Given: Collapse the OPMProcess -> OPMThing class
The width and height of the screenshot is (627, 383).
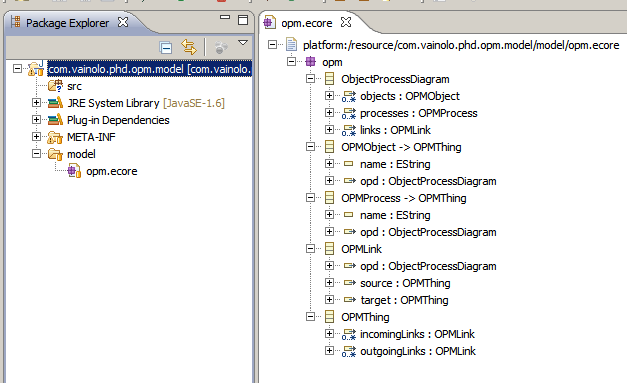Looking at the screenshot, I should click(310, 197).
